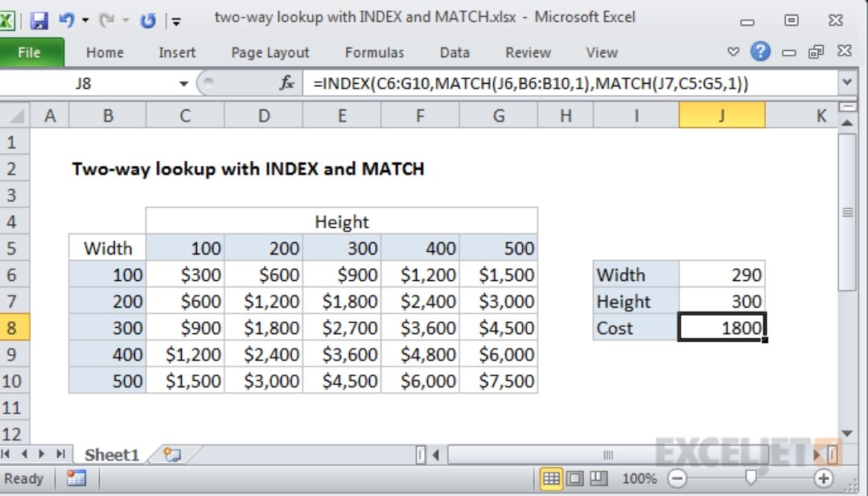Click the Name Box showing J8
This screenshot has width=868, height=496.
point(83,84)
